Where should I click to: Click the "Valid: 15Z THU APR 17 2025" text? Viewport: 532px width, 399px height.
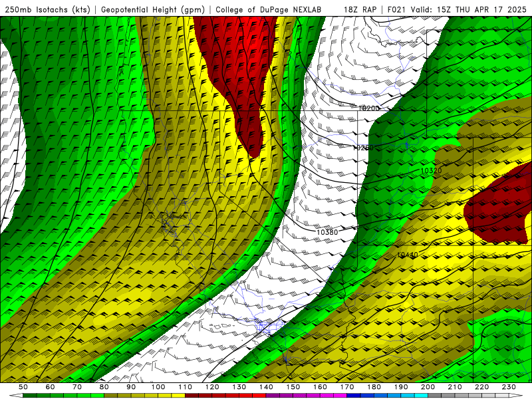tap(469, 10)
